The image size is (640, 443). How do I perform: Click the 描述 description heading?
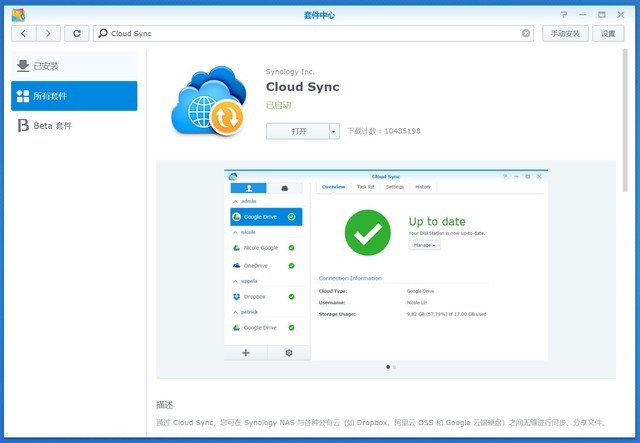click(164, 405)
